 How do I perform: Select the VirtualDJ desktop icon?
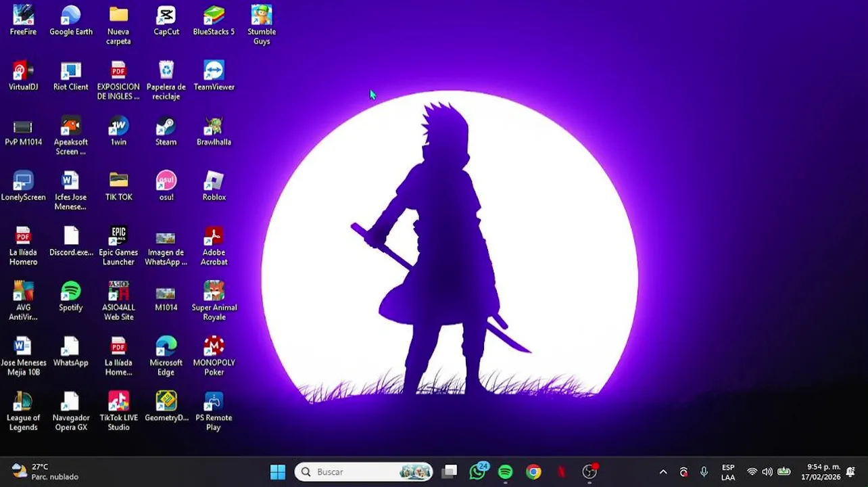click(x=23, y=76)
